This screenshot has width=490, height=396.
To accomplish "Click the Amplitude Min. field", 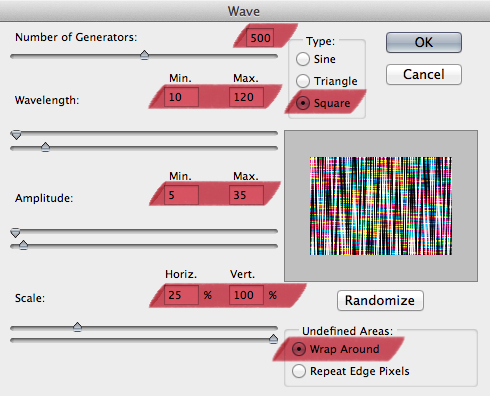I will click(x=181, y=195).
